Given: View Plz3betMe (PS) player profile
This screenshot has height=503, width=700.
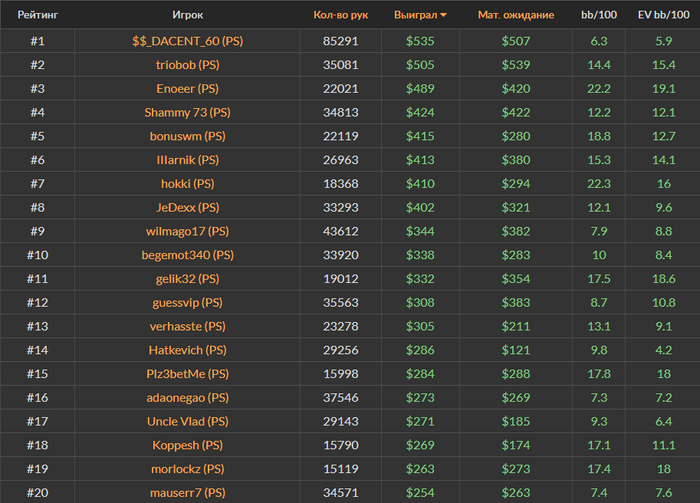Looking at the screenshot, I should [188, 374].
